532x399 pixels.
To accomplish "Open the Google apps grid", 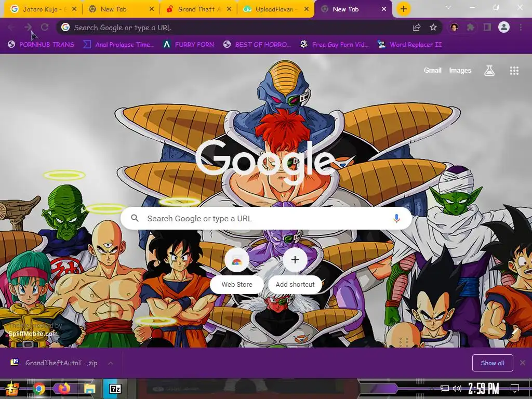I will click(514, 71).
